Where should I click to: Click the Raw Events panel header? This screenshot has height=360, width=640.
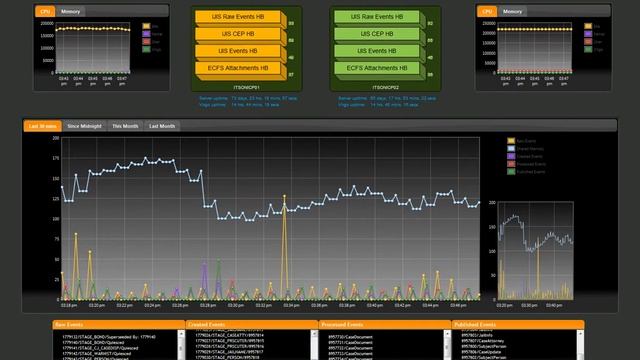(x=119, y=325)
